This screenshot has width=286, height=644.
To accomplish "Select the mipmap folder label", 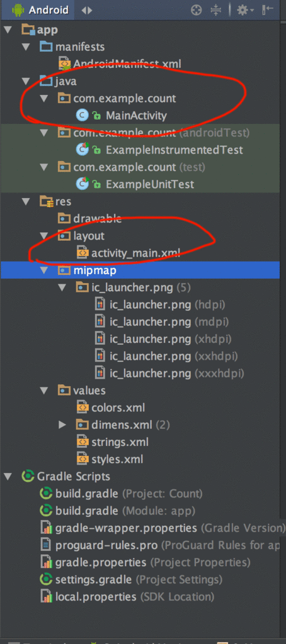I will coord(94,270).
